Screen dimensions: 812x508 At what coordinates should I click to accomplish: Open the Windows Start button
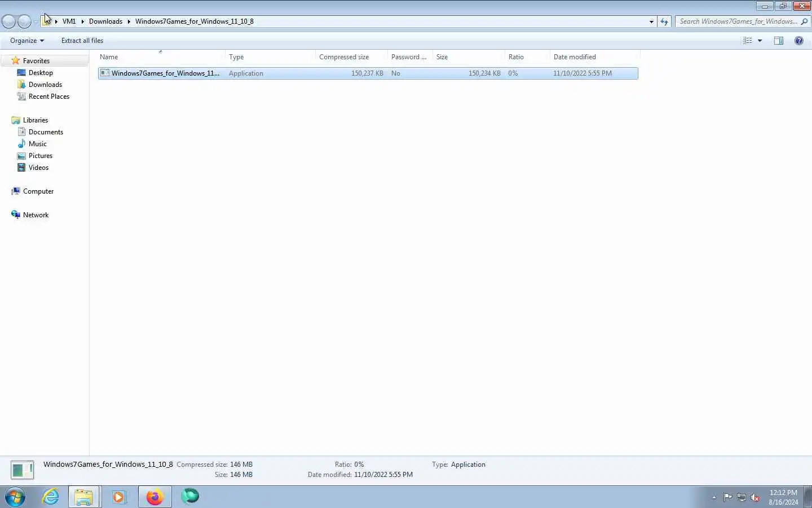tap(15, 497)
